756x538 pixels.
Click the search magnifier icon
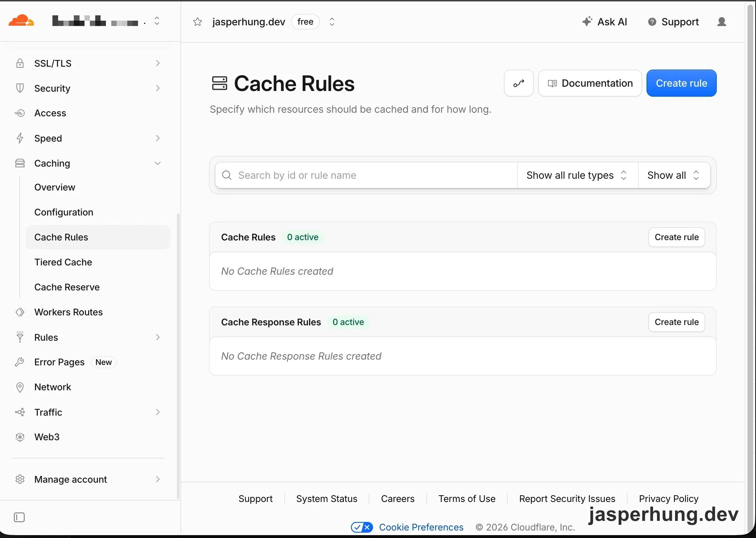tap(227, 175)
